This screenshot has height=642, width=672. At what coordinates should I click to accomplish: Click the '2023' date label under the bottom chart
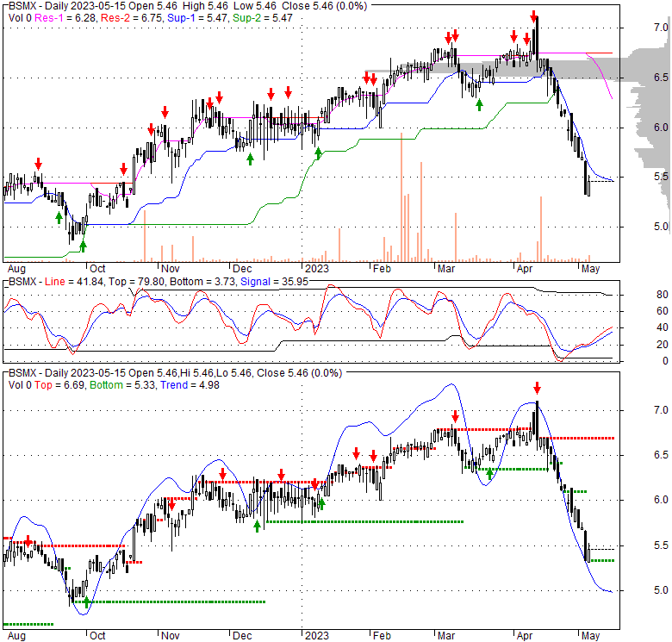coord(317,636)
